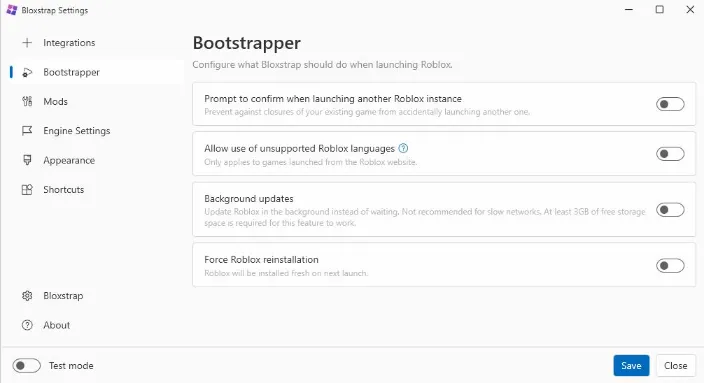Screen dimensions: 704x383
Task: Open the Integrations page
Action: point(97,43)
